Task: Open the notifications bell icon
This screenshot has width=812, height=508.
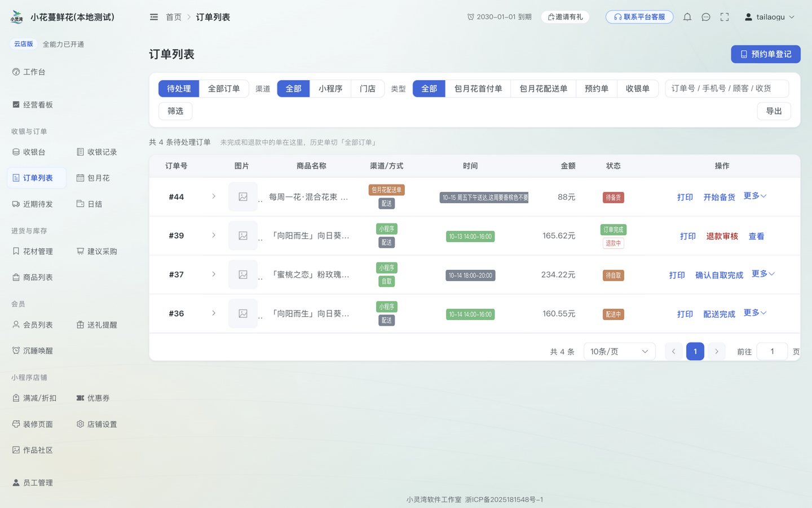Action: 687,17
